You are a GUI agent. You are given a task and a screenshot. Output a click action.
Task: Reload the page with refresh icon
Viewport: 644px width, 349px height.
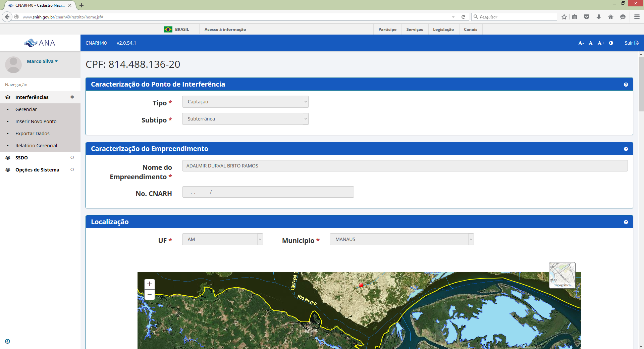[x=464, y=17]
